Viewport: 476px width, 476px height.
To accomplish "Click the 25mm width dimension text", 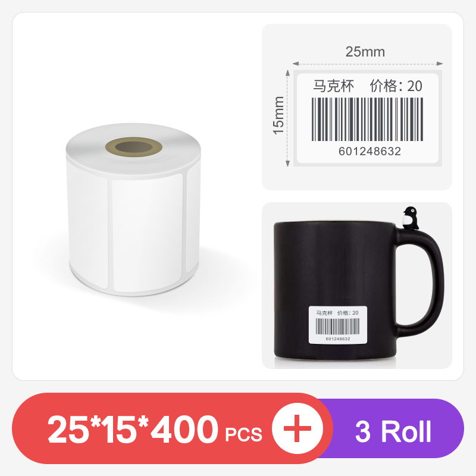I will tap(365, 52).
